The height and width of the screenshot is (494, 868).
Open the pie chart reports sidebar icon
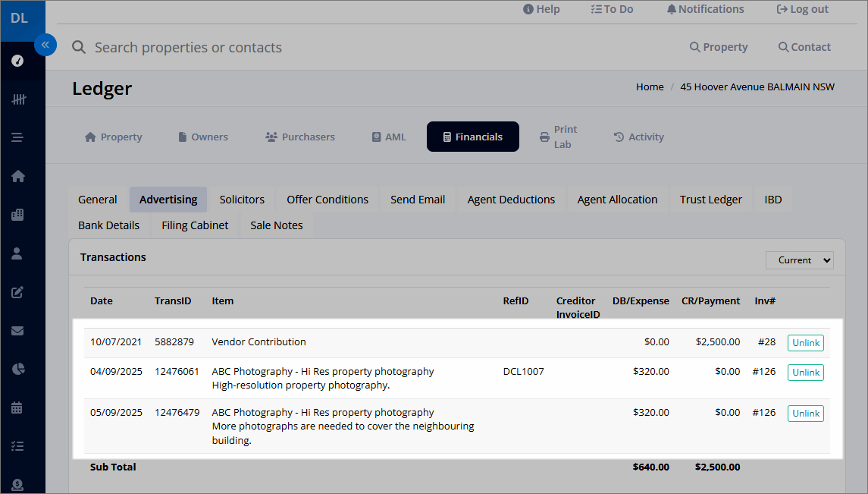pyautogui.click(x=17, y=369)
